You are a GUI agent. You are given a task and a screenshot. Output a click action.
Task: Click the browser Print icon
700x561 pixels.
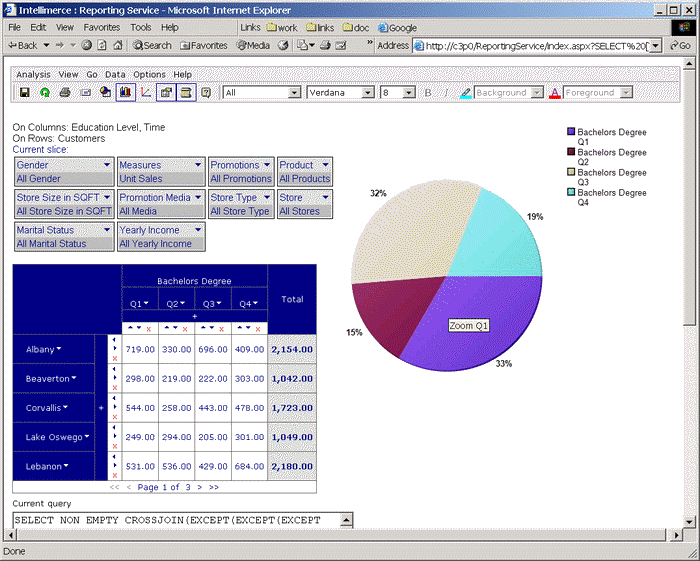[x=325, y=45]
